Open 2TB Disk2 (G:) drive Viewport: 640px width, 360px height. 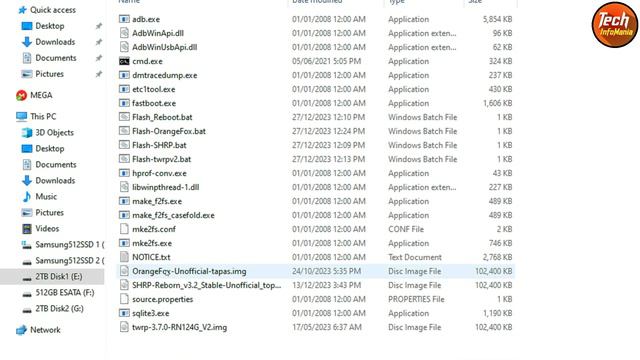tap(59, 308)
